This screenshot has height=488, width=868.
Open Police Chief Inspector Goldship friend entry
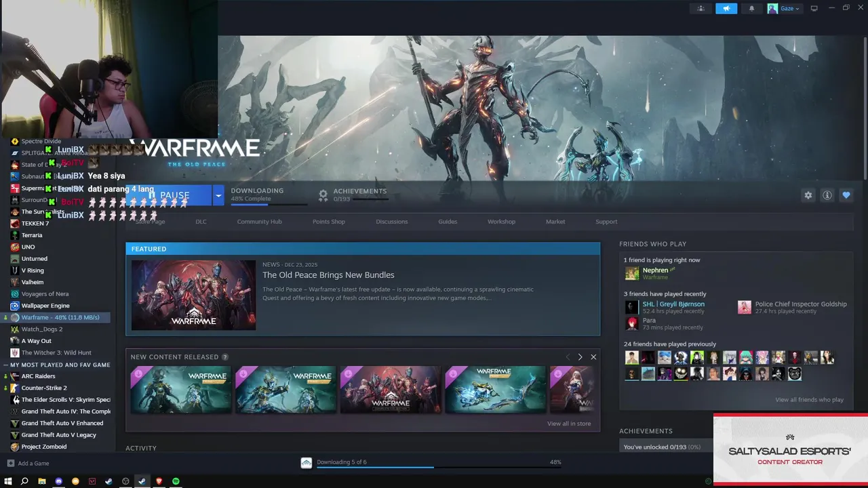click(x=801, y=304)
